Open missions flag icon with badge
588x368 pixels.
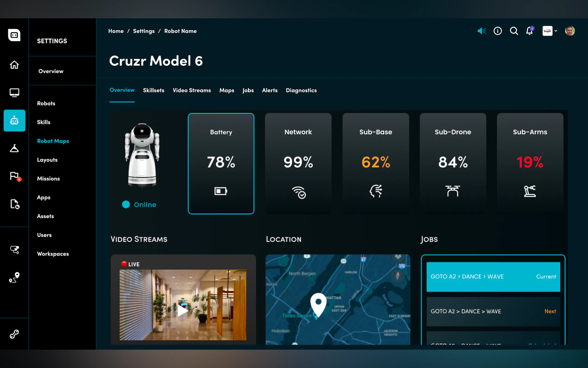(x=15, y=176)
